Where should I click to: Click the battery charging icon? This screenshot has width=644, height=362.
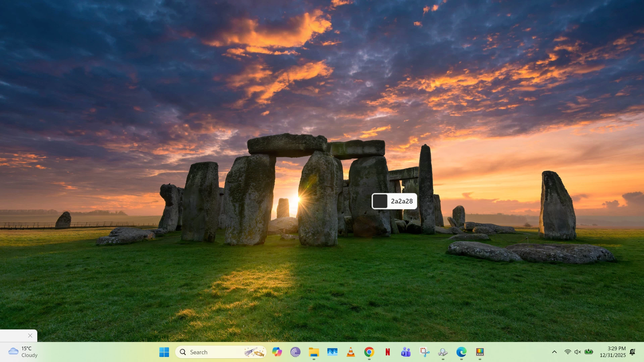[x=589, y=352]
